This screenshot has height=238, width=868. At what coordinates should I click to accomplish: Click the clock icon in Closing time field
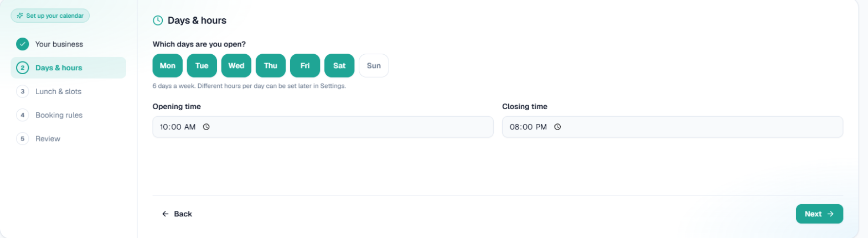click(x=557, y=127)
